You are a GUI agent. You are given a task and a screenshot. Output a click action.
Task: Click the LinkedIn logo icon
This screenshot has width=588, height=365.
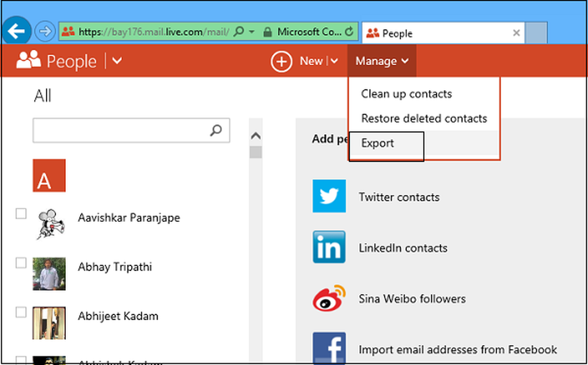tap(329, 247)
